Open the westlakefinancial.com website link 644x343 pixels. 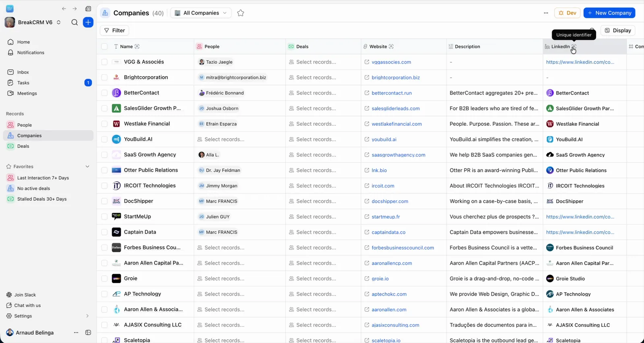point(396,124)
